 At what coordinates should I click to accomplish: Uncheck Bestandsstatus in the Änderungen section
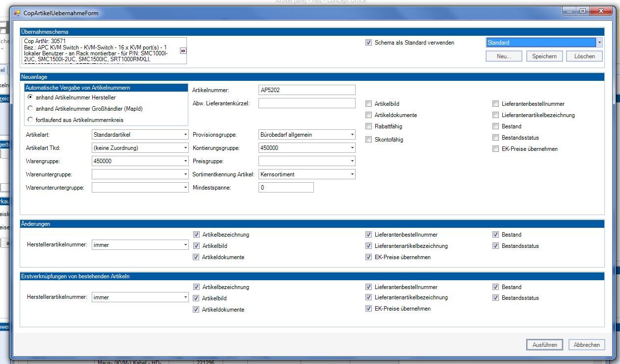click(x=496, y=246)
